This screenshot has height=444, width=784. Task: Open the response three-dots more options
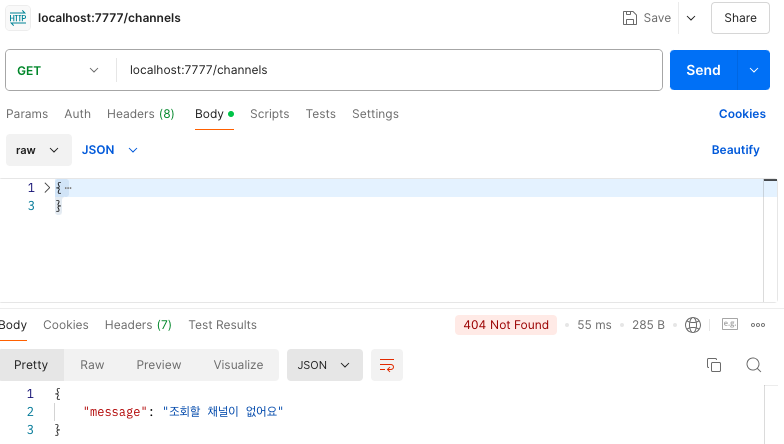pyautogui.click(x=758, y=325)
